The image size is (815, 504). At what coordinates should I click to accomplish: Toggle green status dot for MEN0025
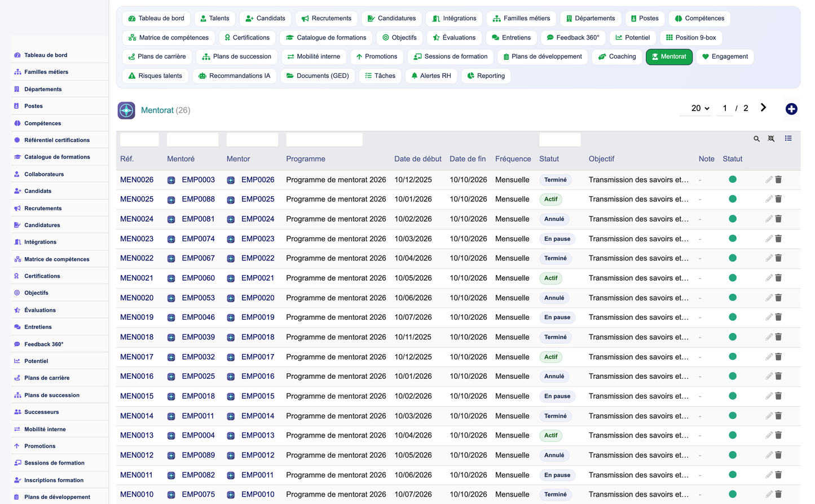[x=733, y=199]
